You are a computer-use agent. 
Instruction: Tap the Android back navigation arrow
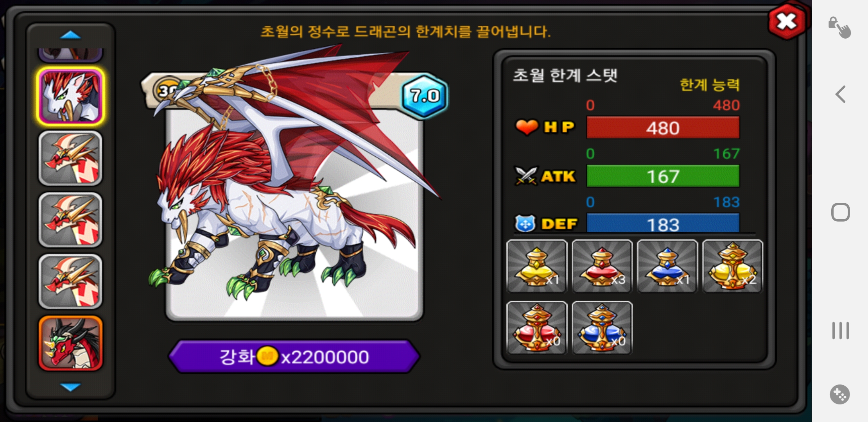point(841,94)
